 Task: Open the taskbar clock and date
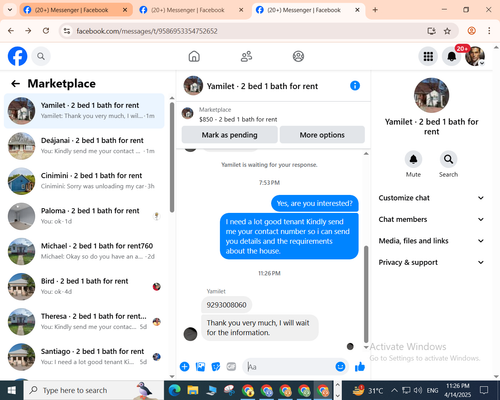(457, 390)
